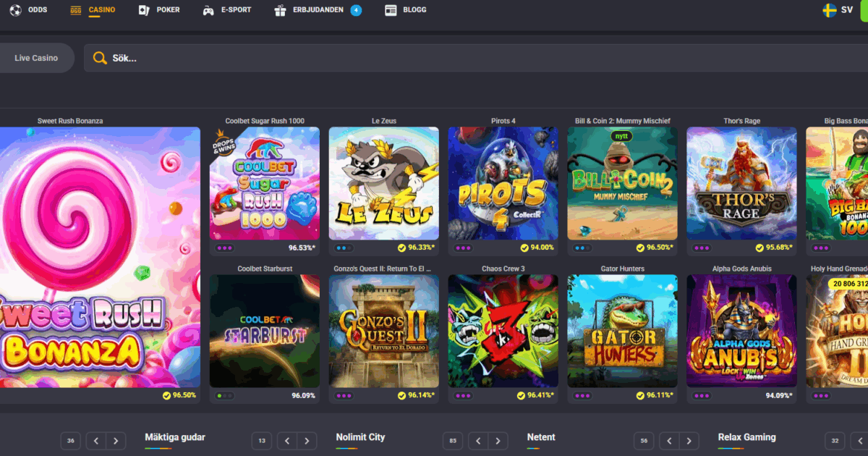
Task: Open the Netent provider link
Action: point(541,437)
